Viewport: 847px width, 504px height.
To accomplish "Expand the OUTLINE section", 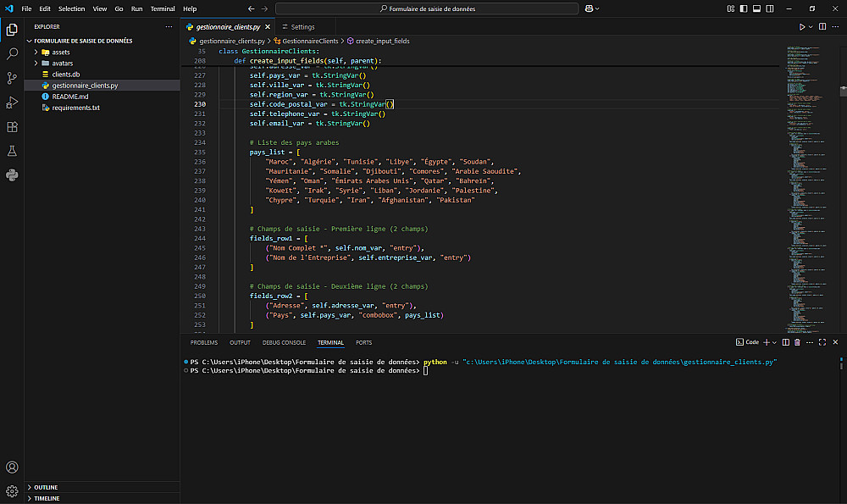I will pos(47,487).
